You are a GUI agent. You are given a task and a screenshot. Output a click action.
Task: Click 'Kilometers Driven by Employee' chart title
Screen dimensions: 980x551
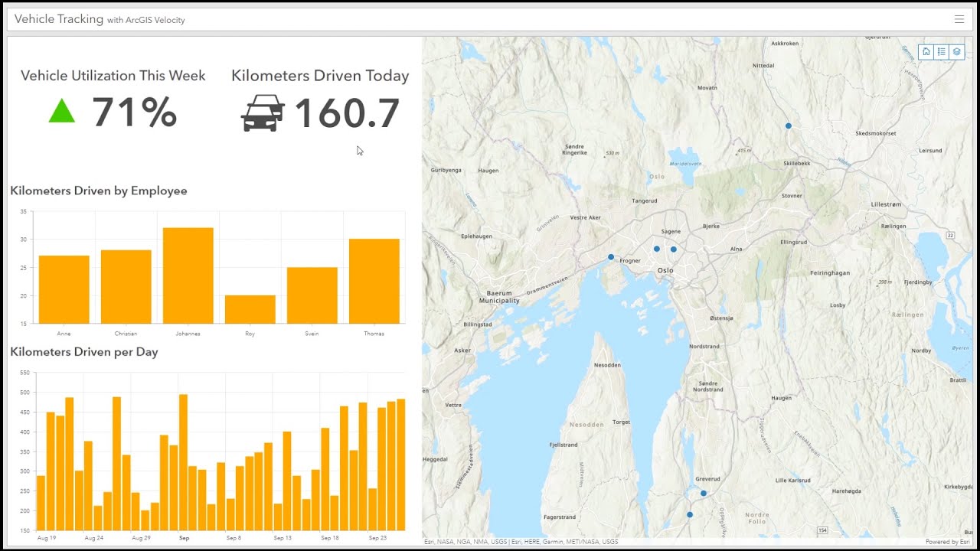(x=99, y=191)
